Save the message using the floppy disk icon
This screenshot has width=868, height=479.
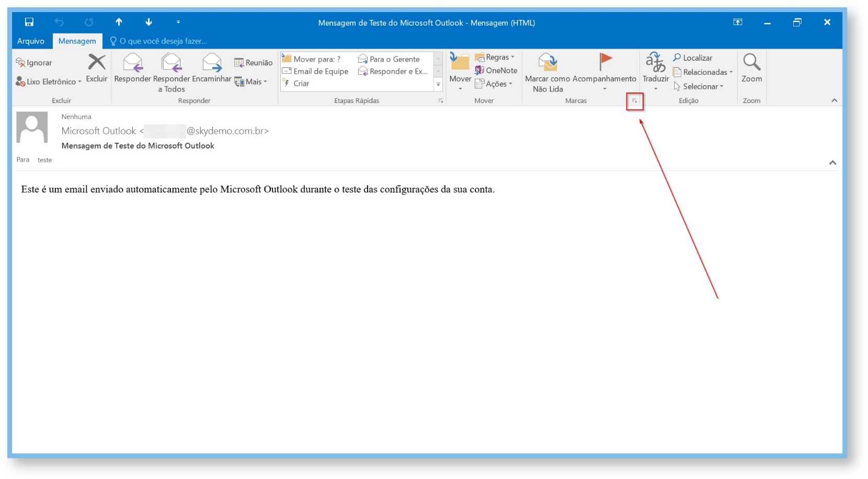pos(29,22)
